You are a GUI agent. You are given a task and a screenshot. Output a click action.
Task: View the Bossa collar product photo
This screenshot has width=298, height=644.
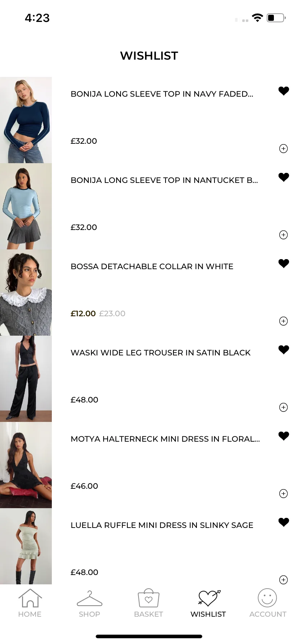click(x=26, y=293)
